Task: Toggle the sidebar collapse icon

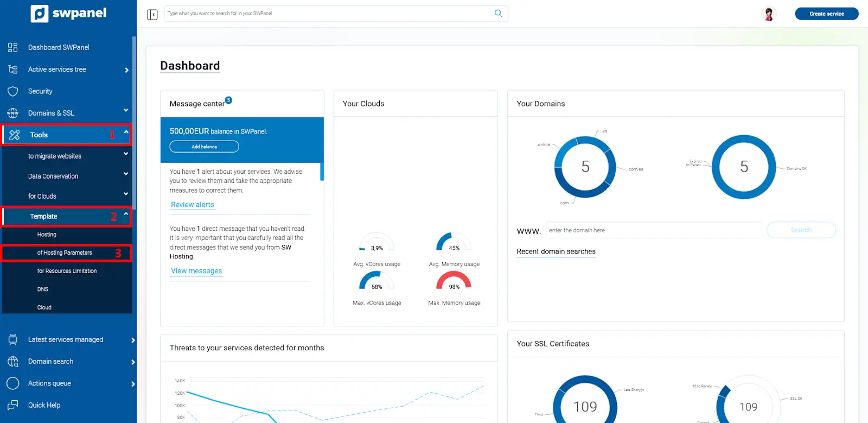Action: coord(152,14)
